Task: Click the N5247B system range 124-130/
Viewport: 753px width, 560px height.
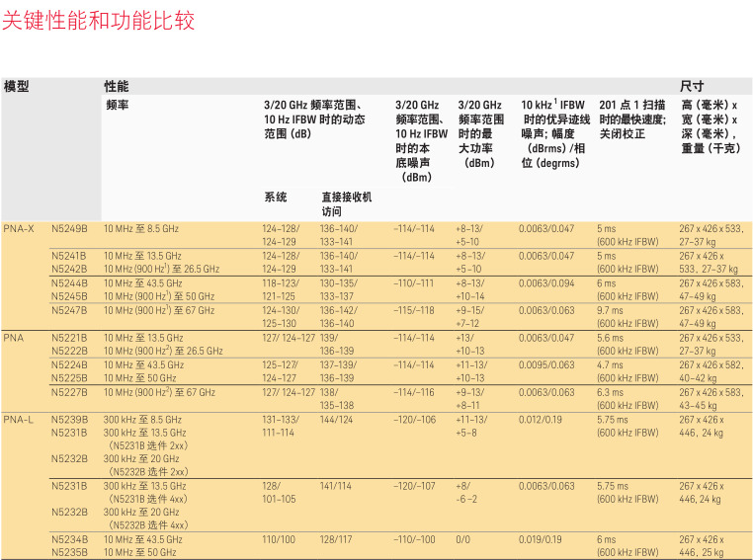Action: pos(281,310)
